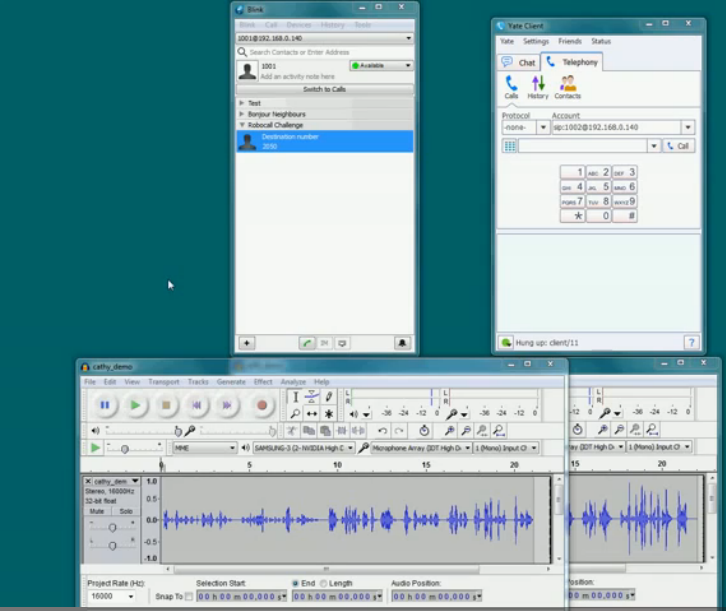Click the Call button in Yate Client
Image resolution: width=726 pixels, height=611 pixels.
pos(678,146)
